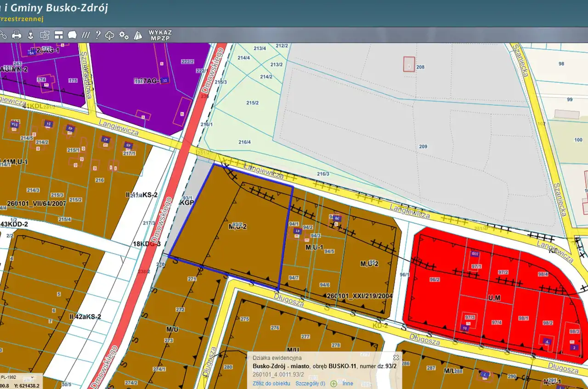This screenshot has width=588, height=389.
Task: Open settings with the gears icon
Action: coord(124,35)
